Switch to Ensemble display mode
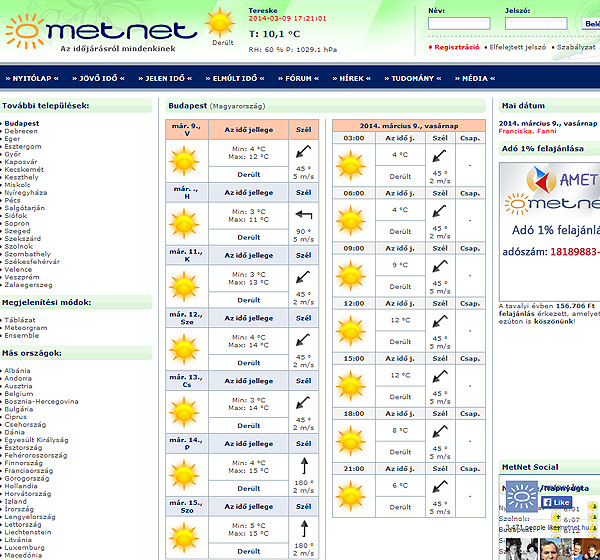Screen dimensions: 600x560 (x=22, y=335)
